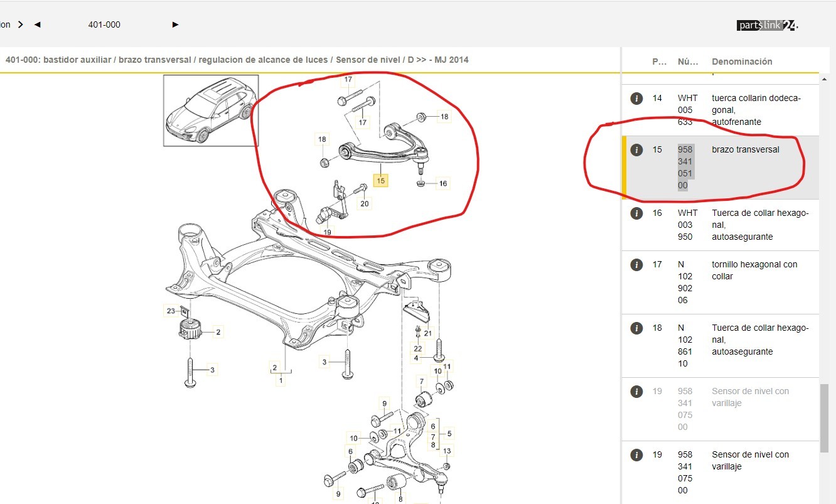Click the Porsche Cayenne vehicle thumbnail
836x504 pixels.
click(211, 110)
